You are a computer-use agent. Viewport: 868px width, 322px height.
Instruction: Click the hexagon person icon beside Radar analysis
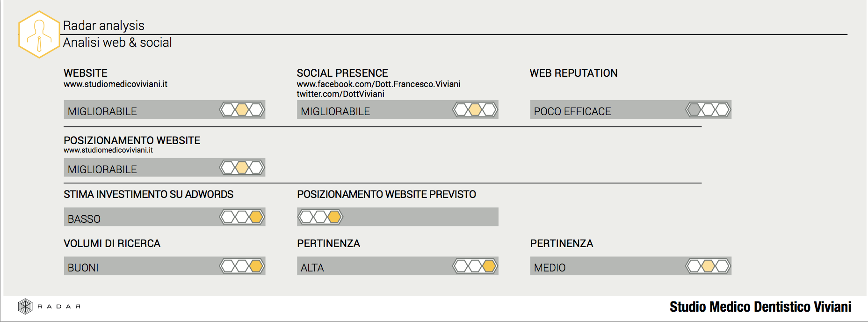click(39, 35)
